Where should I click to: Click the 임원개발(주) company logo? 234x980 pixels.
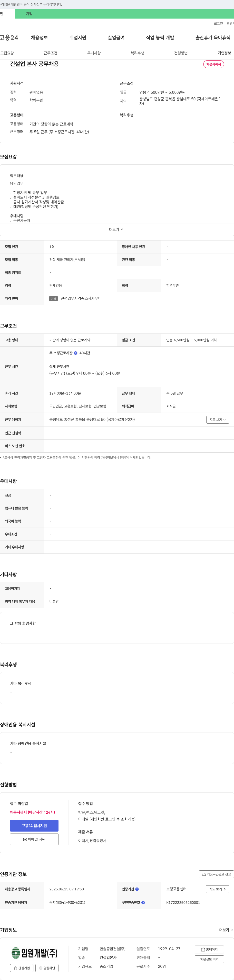[34, 953]
